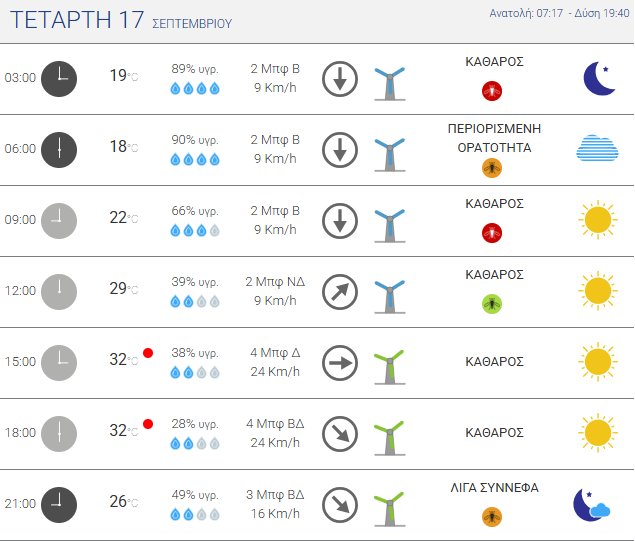This screenshot has width=635, height=541.
Task: Click the sunrise and sunset times text
Action: (x=559, y=14)
